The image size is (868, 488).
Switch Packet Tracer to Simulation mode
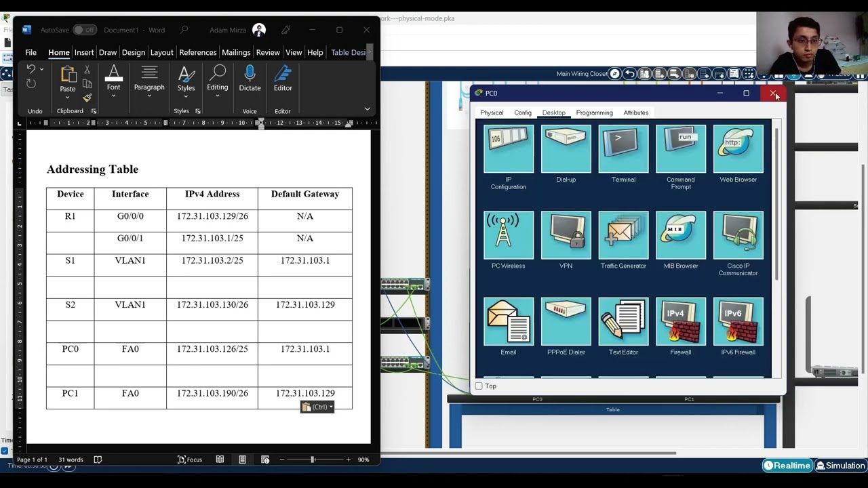click(840, 466)
